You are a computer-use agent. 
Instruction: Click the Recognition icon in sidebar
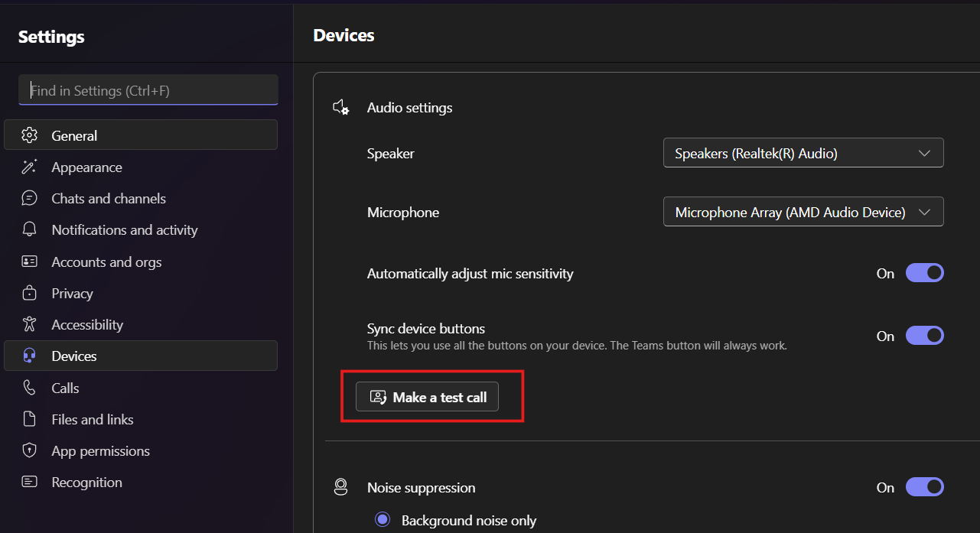[x=30, y=482]
